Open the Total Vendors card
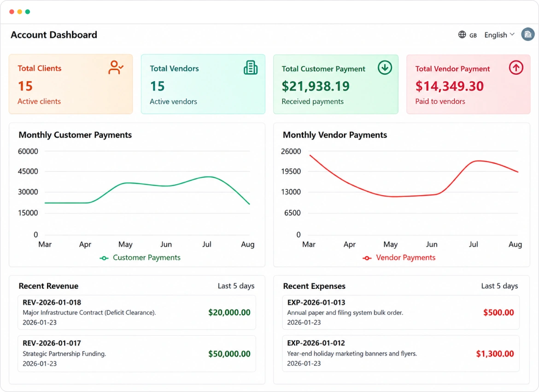 coord(203,84)
